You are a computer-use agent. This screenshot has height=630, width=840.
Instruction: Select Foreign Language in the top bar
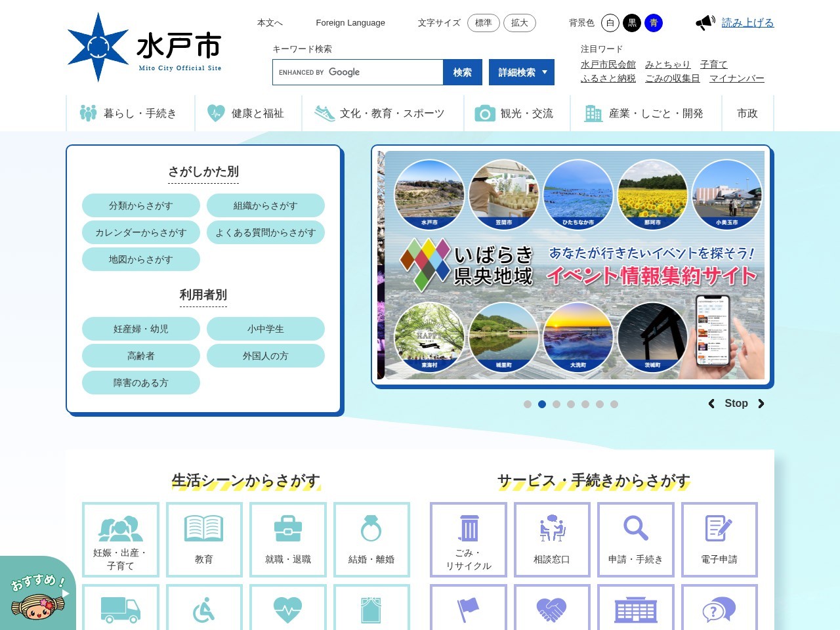(350, 22)
